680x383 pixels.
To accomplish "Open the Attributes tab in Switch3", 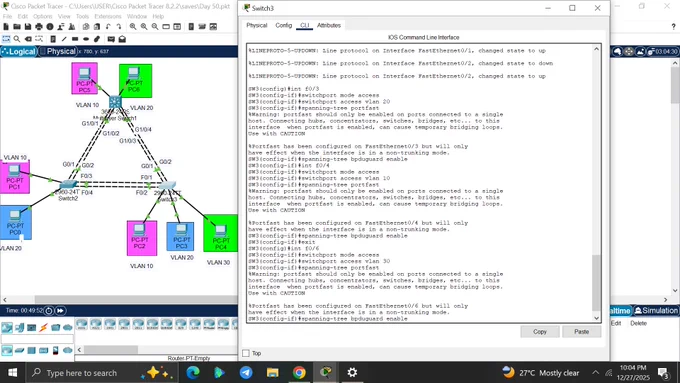I will (x=329, y=26).
